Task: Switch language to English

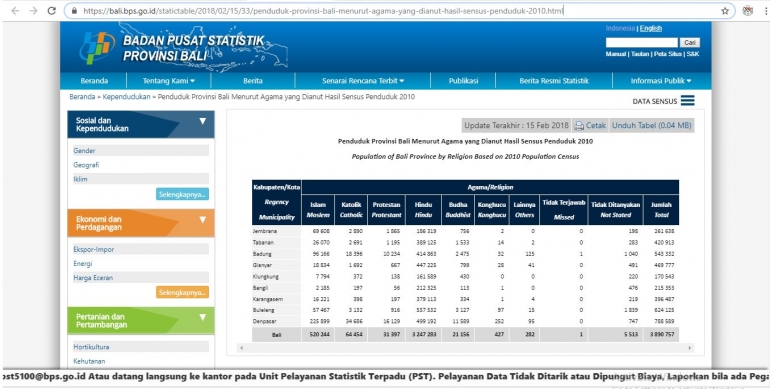Action: click(x=651, y=28)
